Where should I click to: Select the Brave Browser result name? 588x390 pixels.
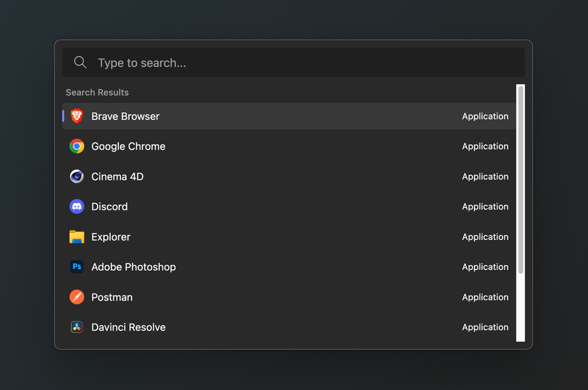(x=125, y=116)
